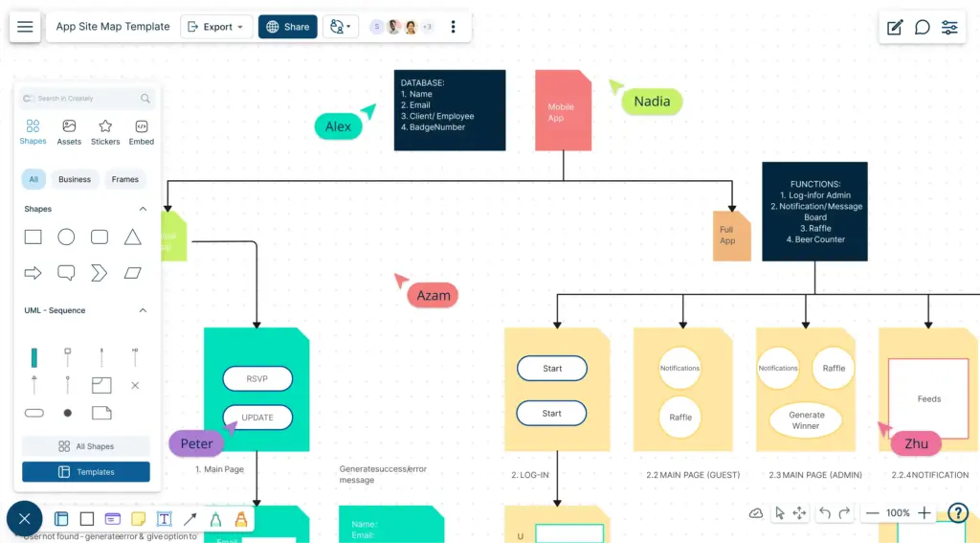Focus the Search in Creately field
This screenshot has height=543, width=980.
pos(86,99)
